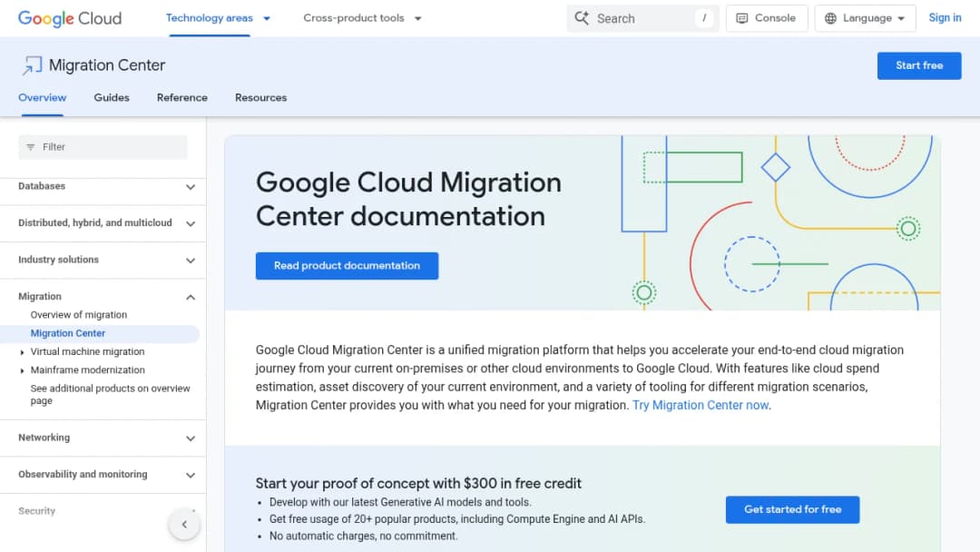Click the Security sidebar section
Image resolution: width=980 pixels, height=552 pixels.
(x=37, y=511)
